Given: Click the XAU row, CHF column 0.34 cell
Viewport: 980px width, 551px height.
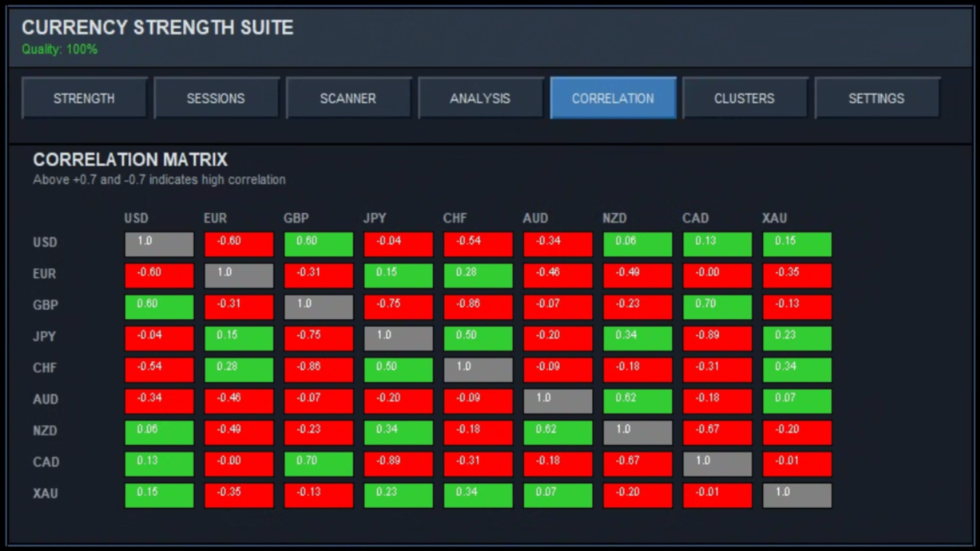Looking at the screenshot, I should [x=478, y=495].
